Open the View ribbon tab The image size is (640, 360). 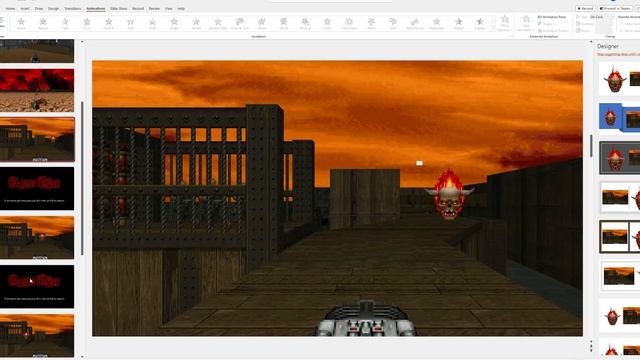[169, 9]
